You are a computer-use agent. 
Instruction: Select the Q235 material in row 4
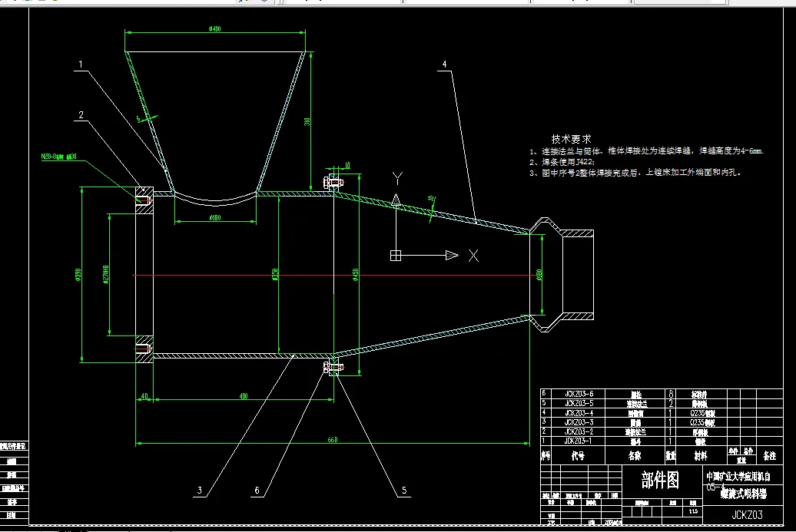[x=702, y=413]
